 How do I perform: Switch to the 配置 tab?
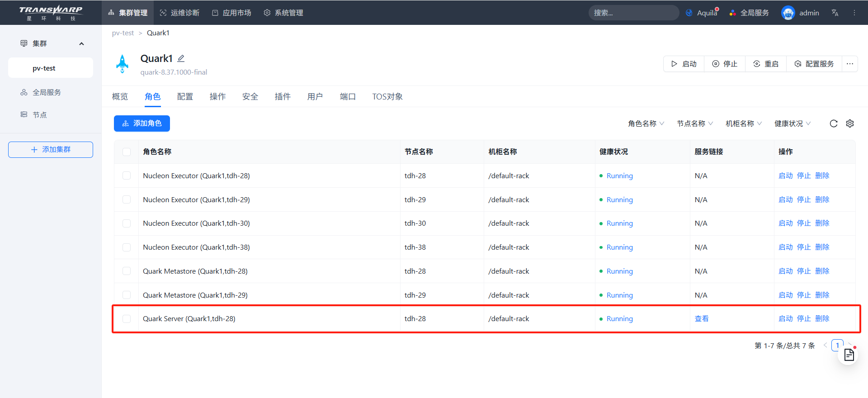[185, 96]
